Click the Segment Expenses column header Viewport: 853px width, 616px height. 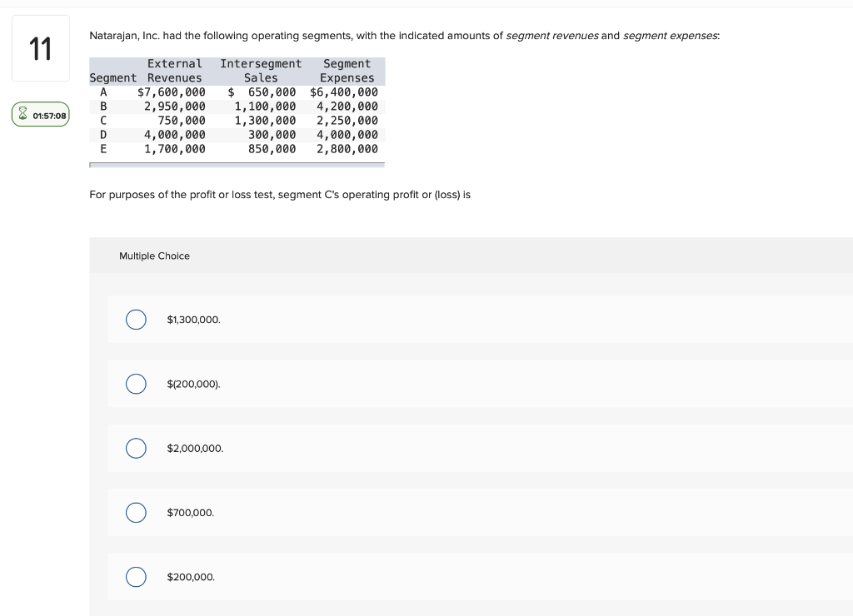click(347, 70)
